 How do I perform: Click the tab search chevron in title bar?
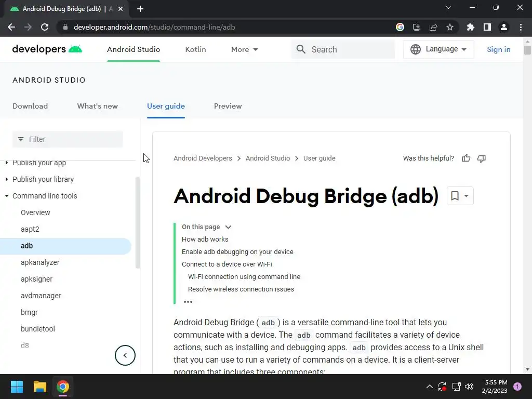[448, 7]
